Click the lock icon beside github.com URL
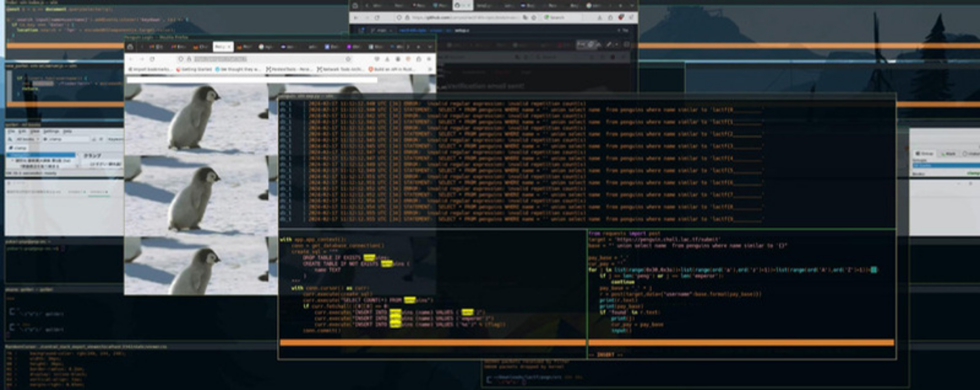The width and height of the screenshot is (980, 390). tap(407, 18)
